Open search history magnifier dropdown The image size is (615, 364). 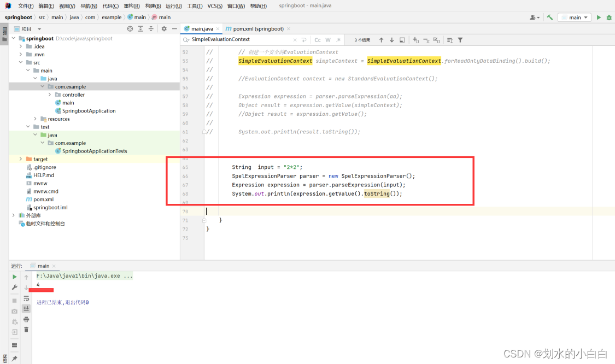pos(186,39)
